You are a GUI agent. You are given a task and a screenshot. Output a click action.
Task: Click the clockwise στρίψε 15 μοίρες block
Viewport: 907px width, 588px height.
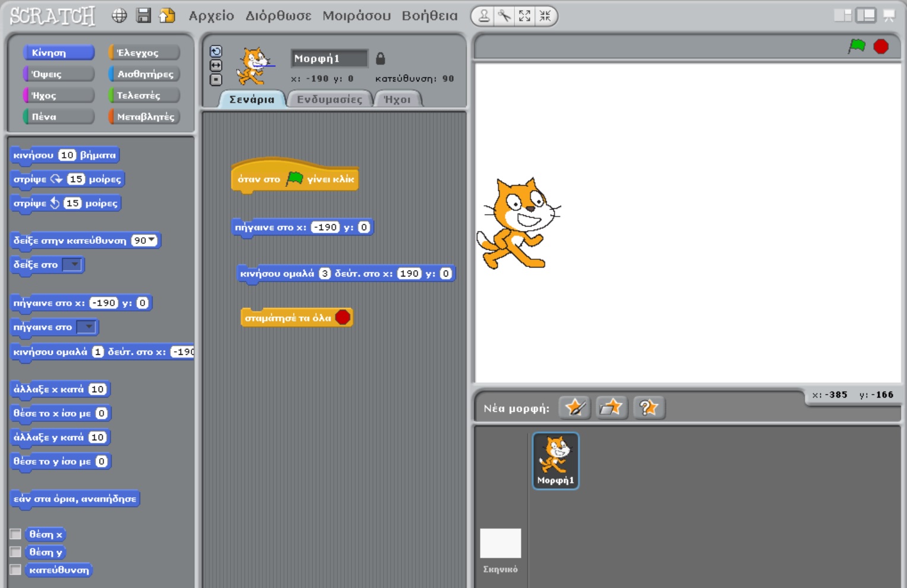tap(68, 179)
